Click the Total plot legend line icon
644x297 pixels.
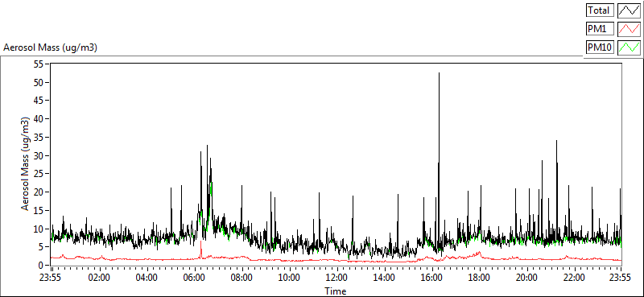(x=630, y=10)
